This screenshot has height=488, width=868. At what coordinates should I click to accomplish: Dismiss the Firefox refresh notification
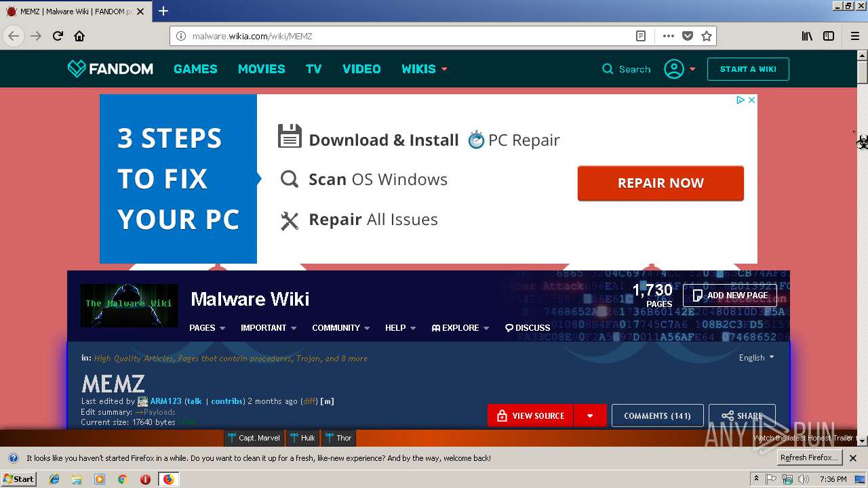[x=853, y=458]
